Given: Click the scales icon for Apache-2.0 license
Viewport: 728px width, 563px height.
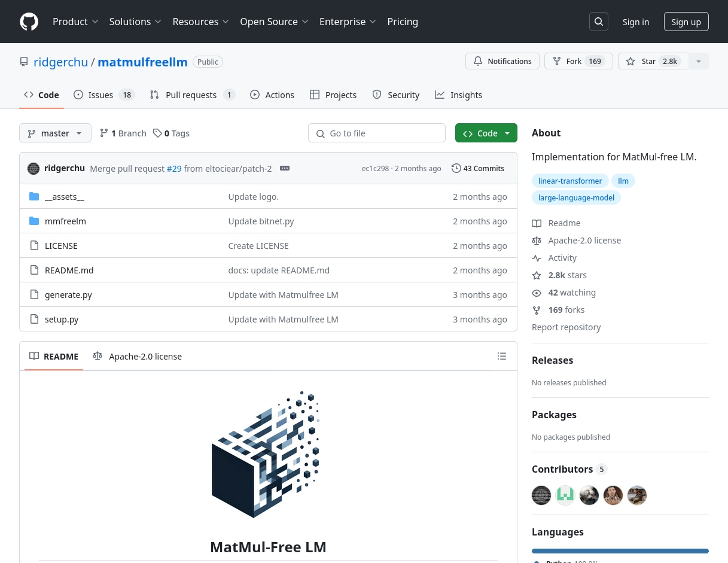Looking at the screenshot, I should coord(537,241).
